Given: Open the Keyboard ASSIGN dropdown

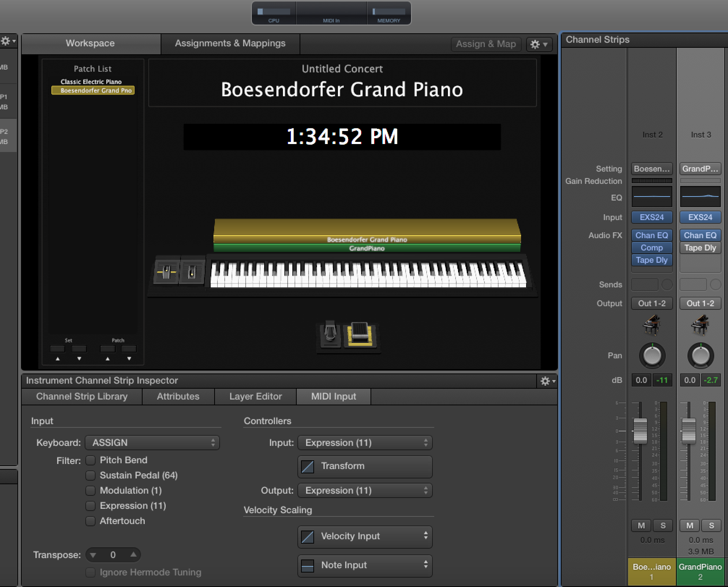Looking at the screenshot, I should pyautogui.click(x=152, y=443).
